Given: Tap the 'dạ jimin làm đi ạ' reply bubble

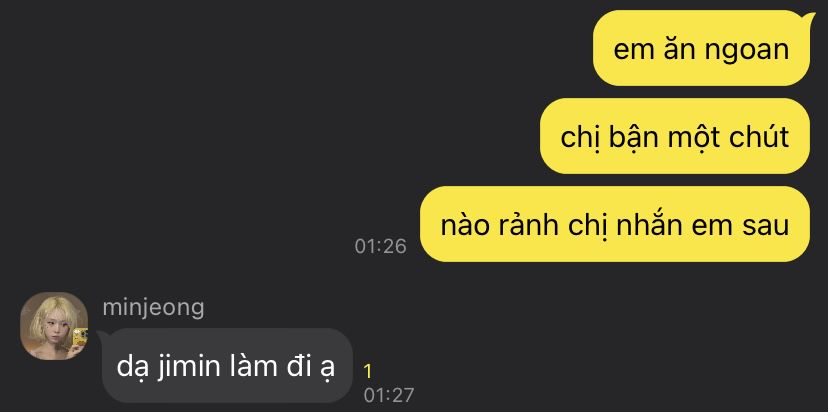Looking at the screenshot, I should click(x=227, y=366).
